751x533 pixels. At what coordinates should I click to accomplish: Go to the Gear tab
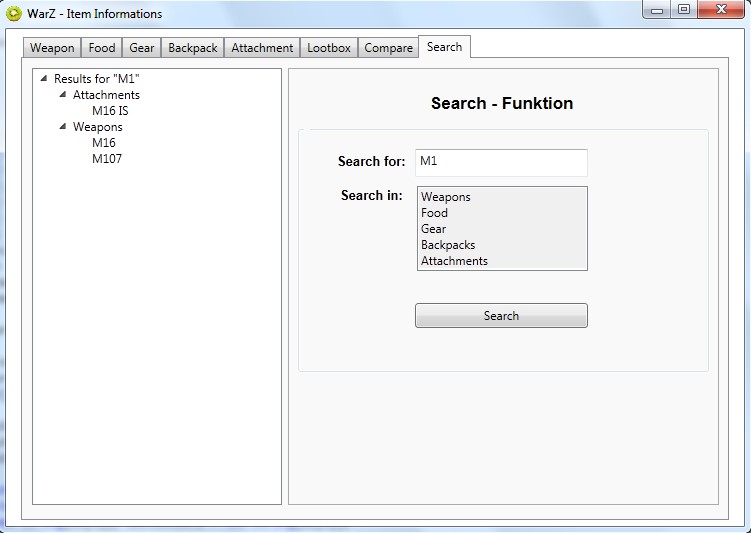(x=142, y=48)
